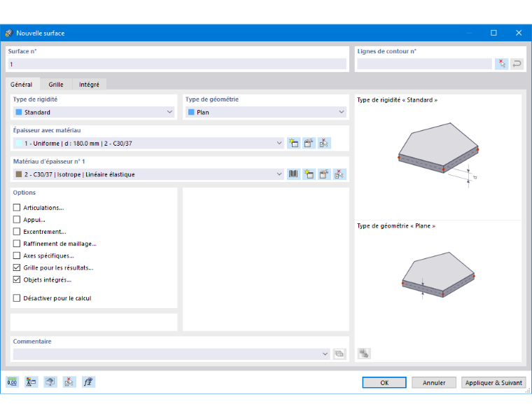Tick Désactiver pour le calcul
Image resolution: width=532 pixels, height=418 pixels.
click(17, 298)
